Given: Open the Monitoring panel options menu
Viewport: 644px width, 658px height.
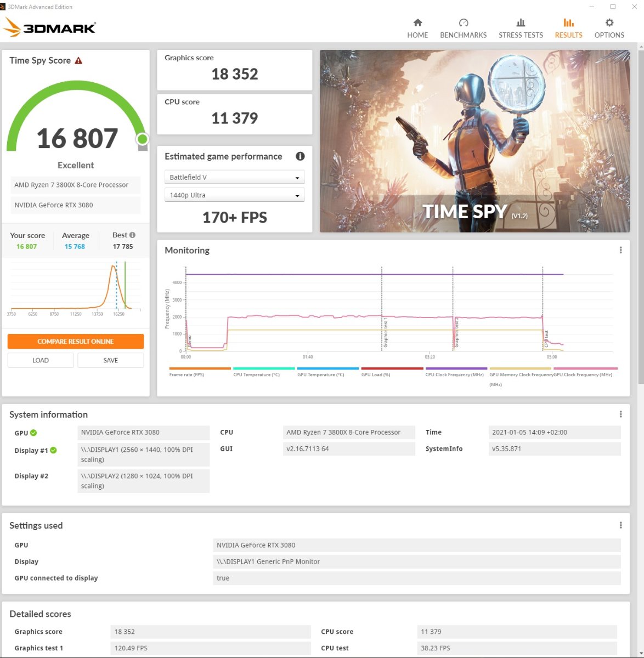Looking at the screenshot, I should [x=620, y=250].
